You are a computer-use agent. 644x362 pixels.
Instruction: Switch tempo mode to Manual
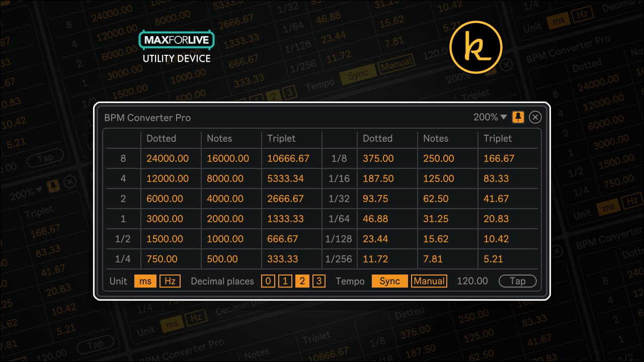coord(429,281)
